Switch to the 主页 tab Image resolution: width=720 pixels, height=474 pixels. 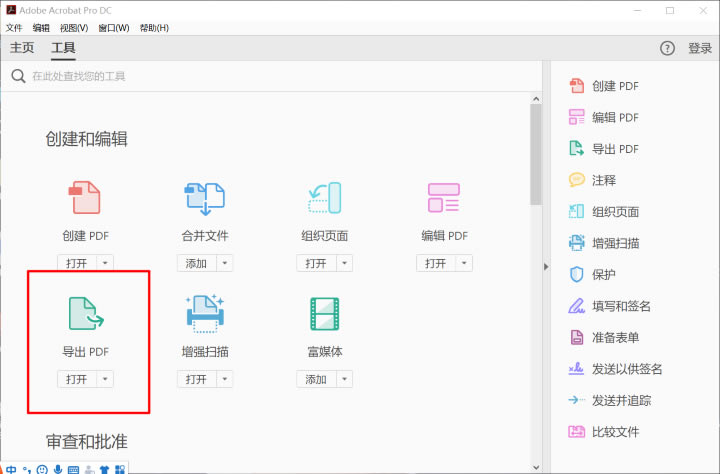pos(22,48)
